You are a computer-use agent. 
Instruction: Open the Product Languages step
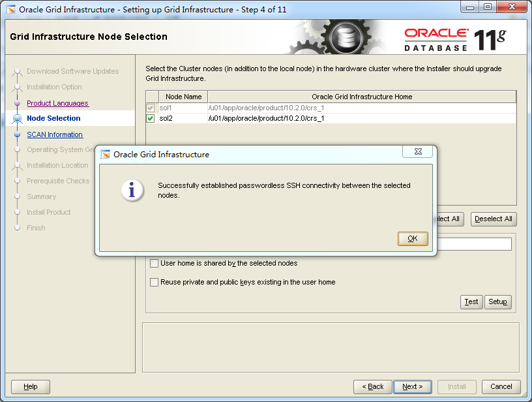click(x=57, y=103)
